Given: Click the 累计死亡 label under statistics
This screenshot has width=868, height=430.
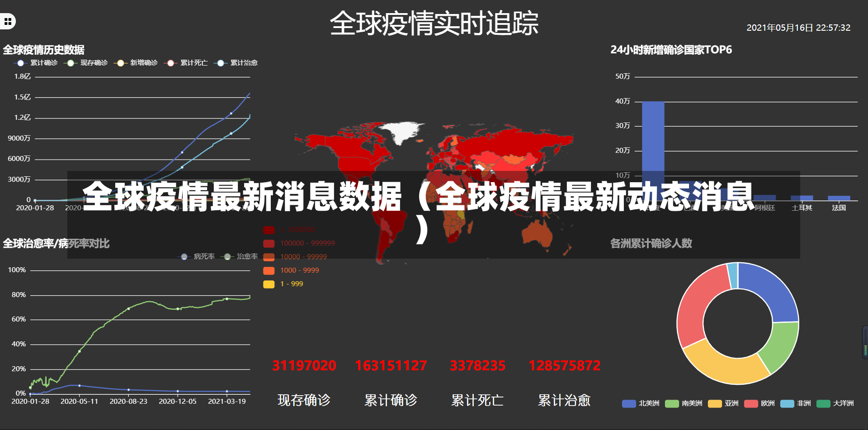Looking at the screenshot, I should tap(477, 400).
